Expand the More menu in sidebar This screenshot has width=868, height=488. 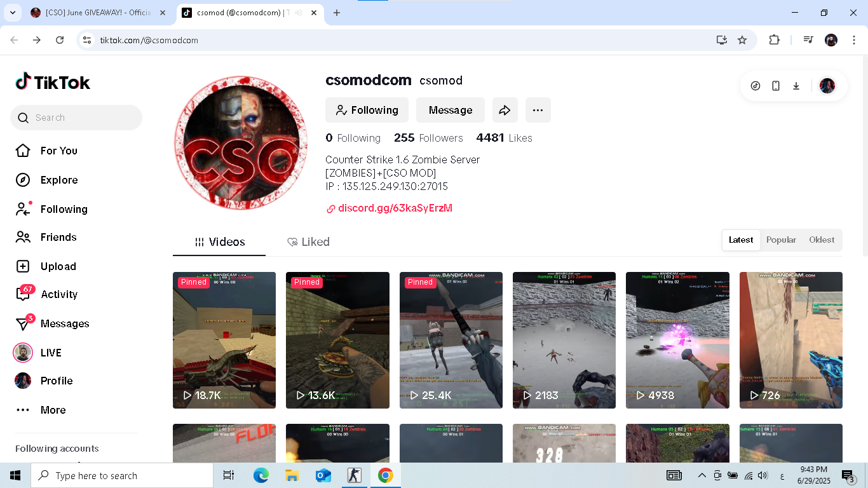tap(53, 410)
